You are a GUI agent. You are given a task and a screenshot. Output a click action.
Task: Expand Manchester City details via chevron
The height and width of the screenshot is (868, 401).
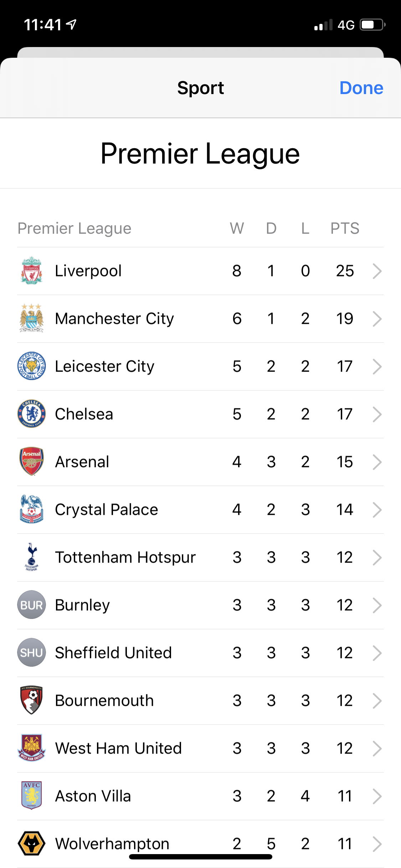click(377, 319)
